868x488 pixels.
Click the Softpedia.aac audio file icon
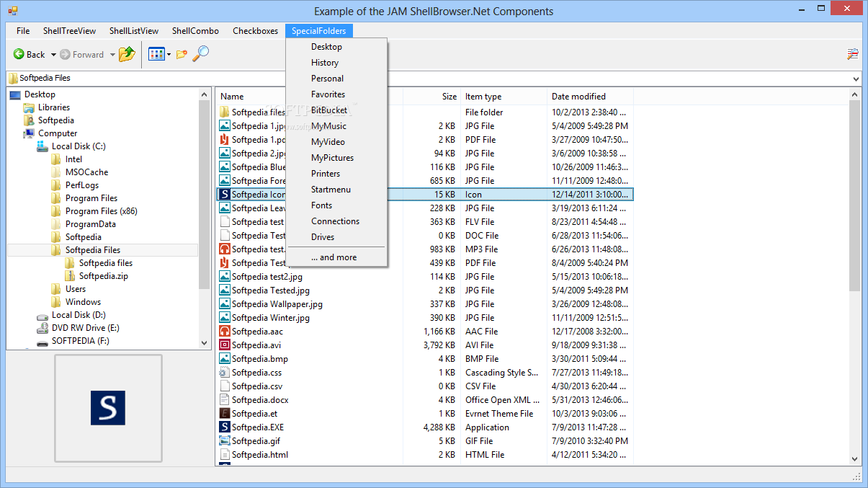(225, 332)
